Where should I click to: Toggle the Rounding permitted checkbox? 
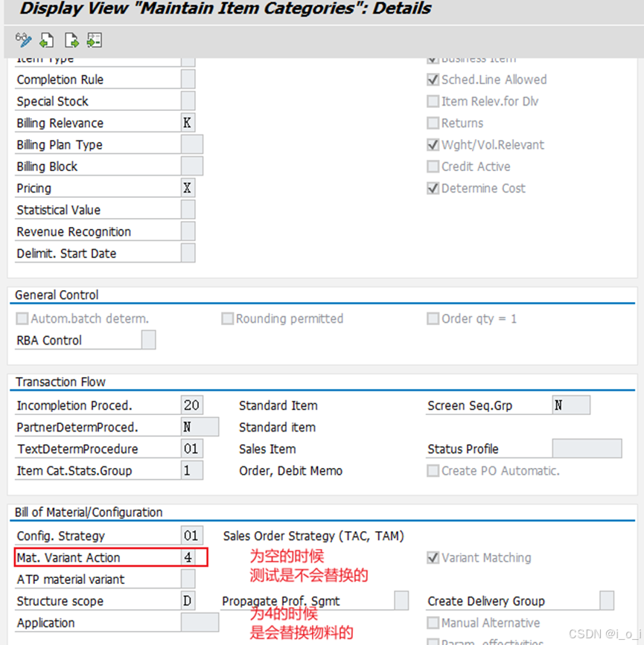(227, 318)
